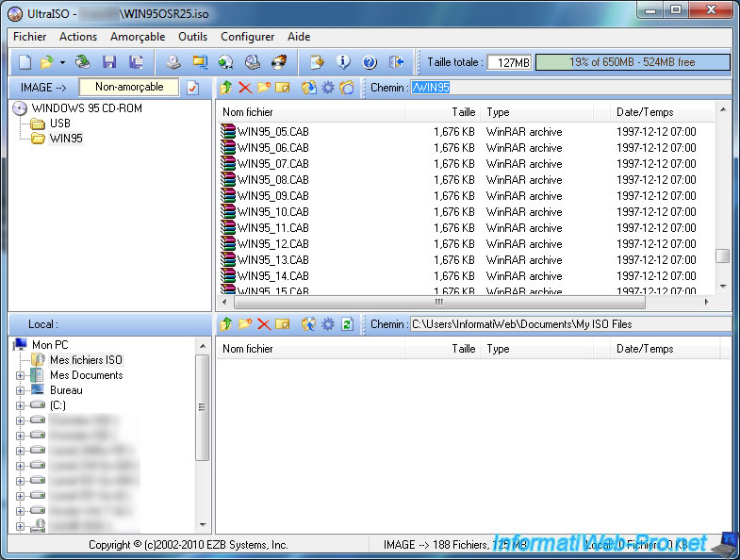Click the gear icon in Local pane toolbar
This screenshot has width=740, height=560.
click(x=327, y=324)
